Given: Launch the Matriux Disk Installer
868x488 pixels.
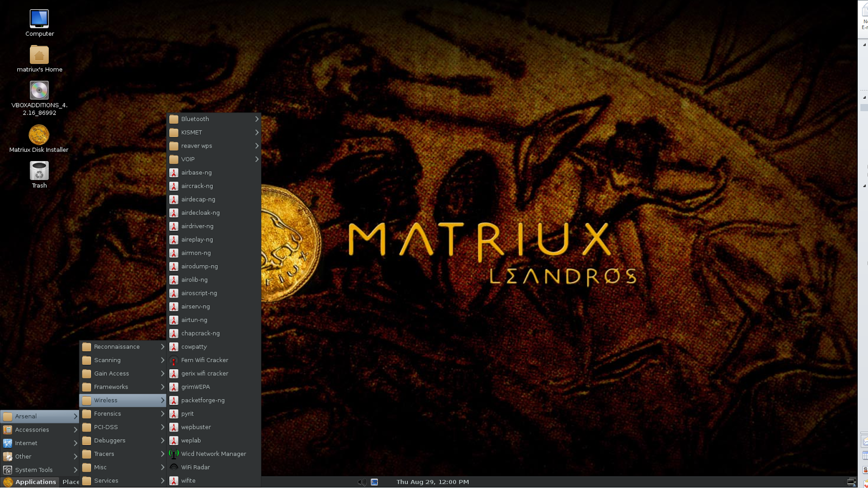Looking at the screenshot, I should coord(39,136).
